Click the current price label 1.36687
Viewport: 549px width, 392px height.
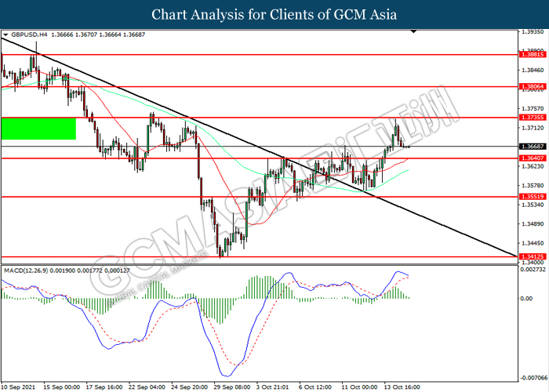pyautogui.click(x=533, y=147)
